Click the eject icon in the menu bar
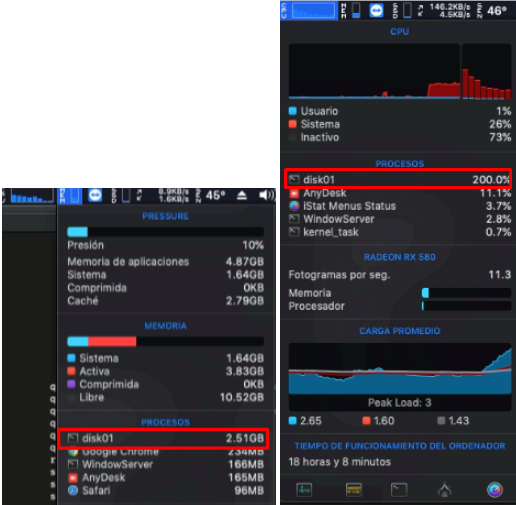Viewport: 516px width, 505px height. coord(242,195)
